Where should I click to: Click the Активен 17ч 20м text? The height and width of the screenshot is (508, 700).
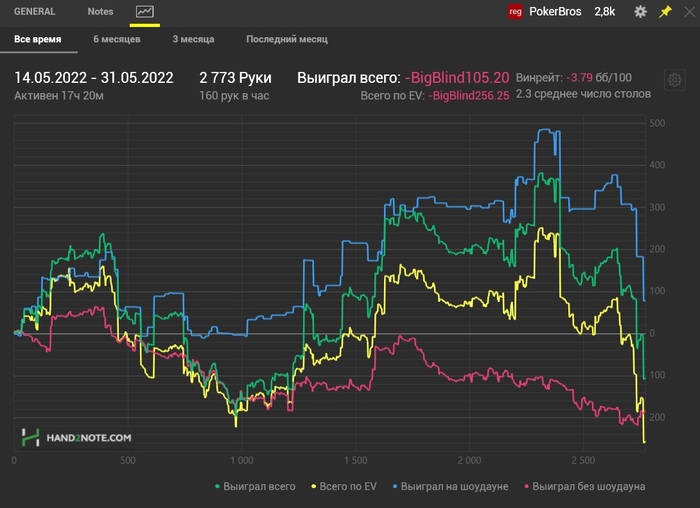(x=58, y=96)
